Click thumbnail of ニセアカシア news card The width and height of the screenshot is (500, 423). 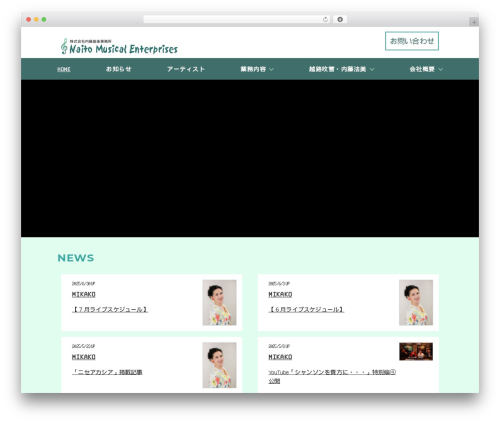click(x=219, y=365)
